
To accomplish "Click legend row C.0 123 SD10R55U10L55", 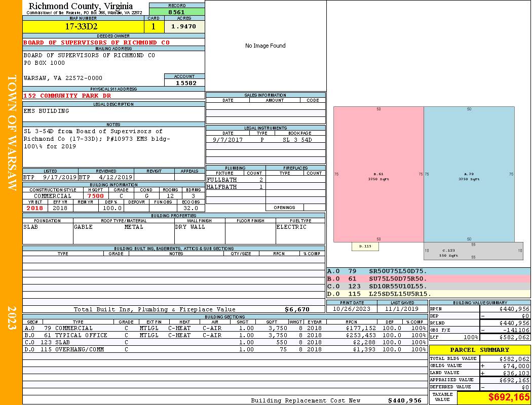I will point(428,286).
